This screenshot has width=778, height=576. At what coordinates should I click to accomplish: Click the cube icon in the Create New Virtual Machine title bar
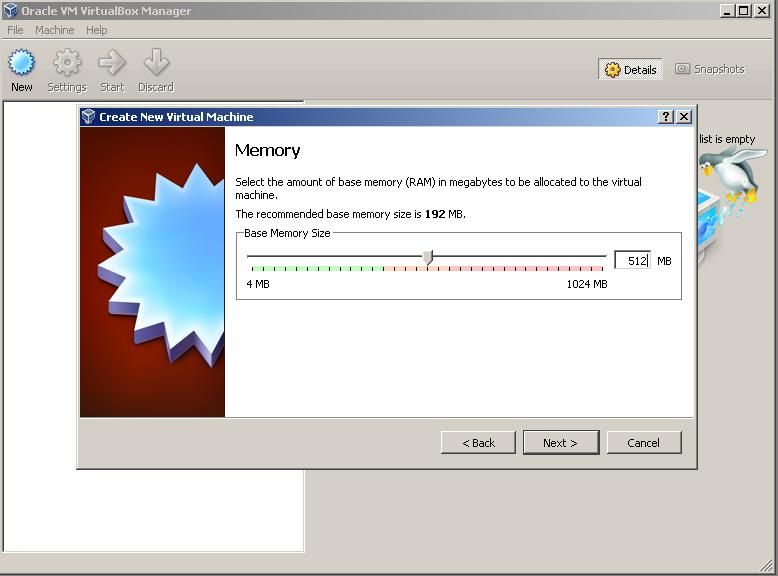[88, 117]
